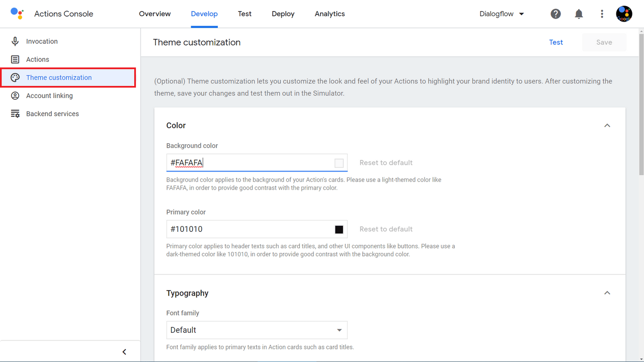Click the Typography section heading
The width and height of the screenshot is (644, 362).
(187, 293)
